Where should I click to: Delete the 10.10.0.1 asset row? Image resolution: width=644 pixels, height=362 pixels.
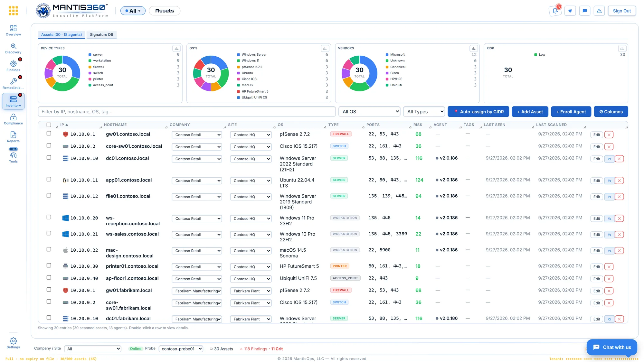tap(609, 135)
